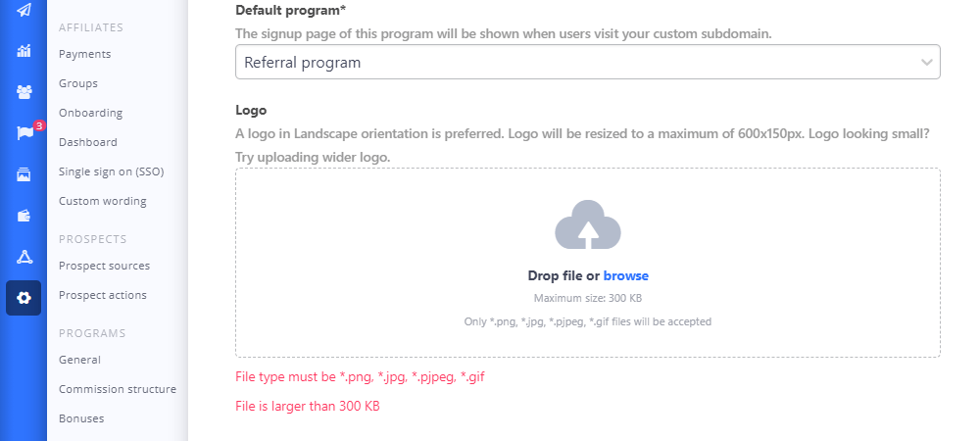Open the affiliates people group icon

click(x=24, y=92)
